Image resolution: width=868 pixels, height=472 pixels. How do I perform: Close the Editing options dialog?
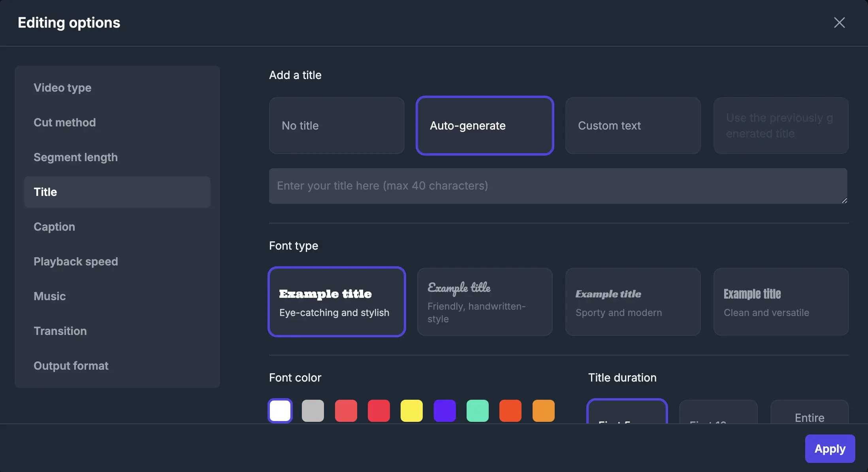[x=839, y=23]
